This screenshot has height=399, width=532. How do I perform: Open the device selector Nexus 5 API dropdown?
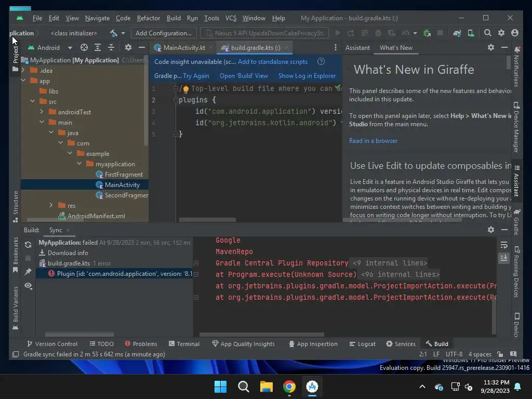264,33
